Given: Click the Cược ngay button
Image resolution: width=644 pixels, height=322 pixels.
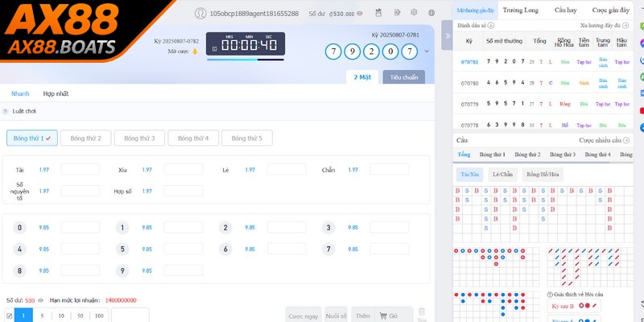Looking at the screenshot, I should 303,316.
